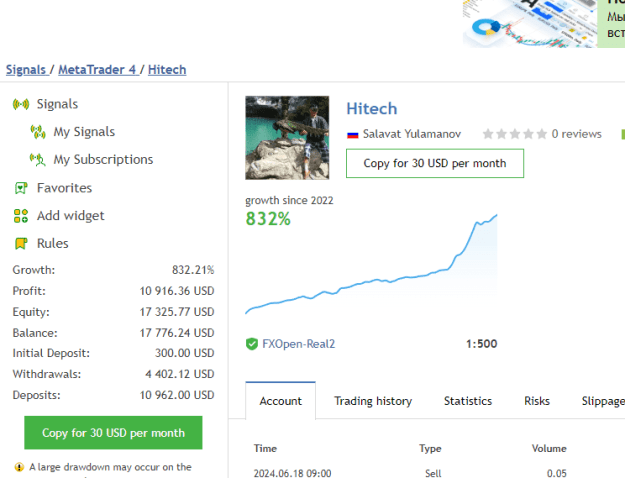Click the Favorites heart icon
The height and width of the screenshot is (478, 625).
21,188
